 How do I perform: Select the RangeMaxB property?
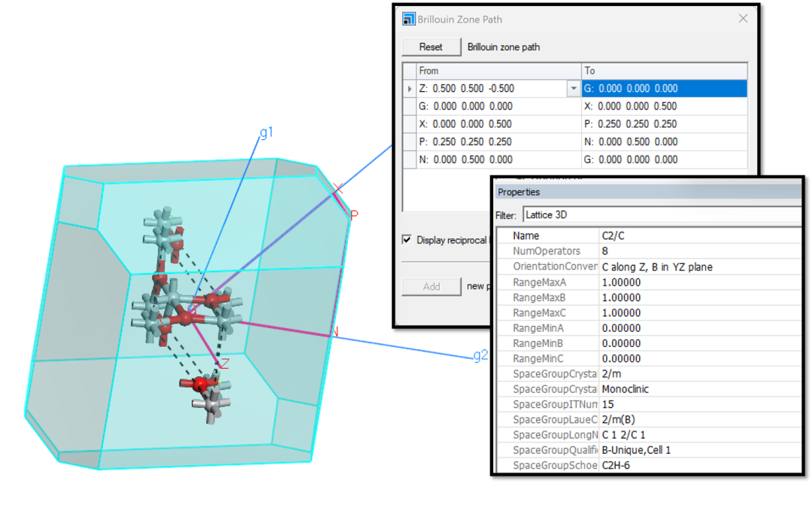pos(649,297)
